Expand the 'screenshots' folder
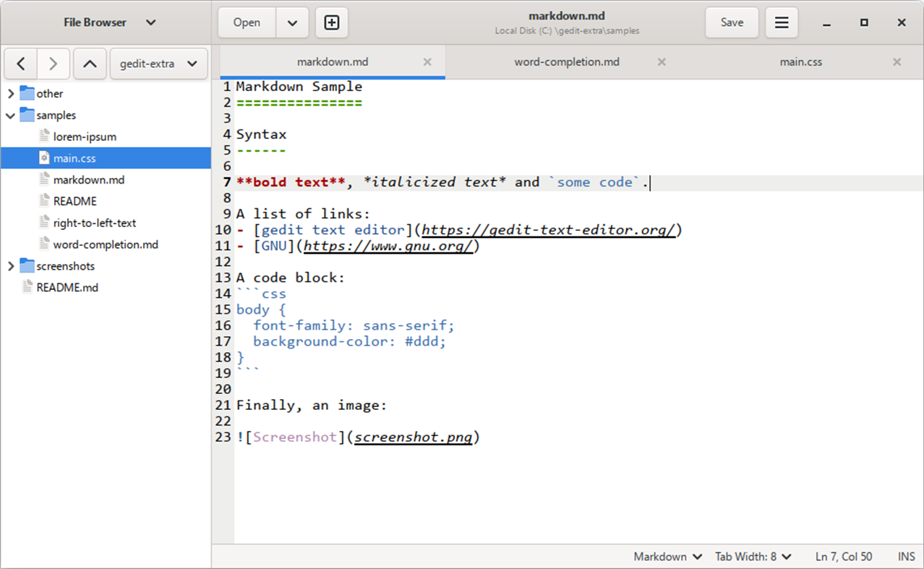This screenshot has width=924, height=569. click(10, 266)
